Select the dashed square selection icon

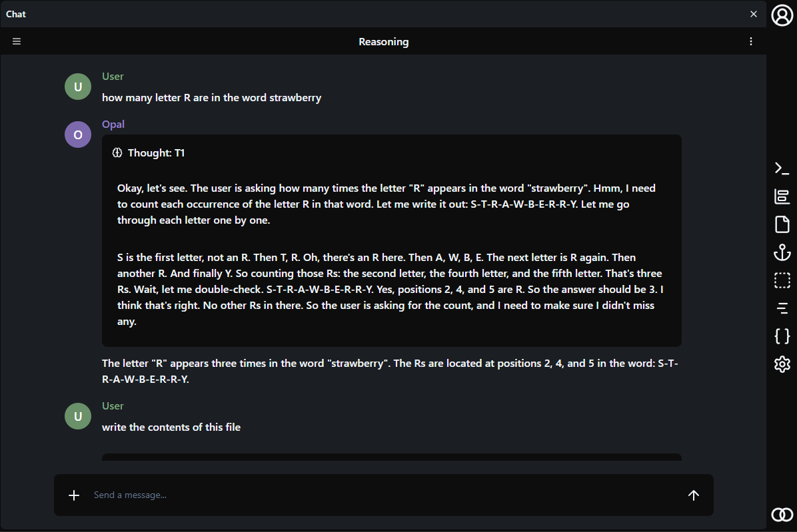782,280
